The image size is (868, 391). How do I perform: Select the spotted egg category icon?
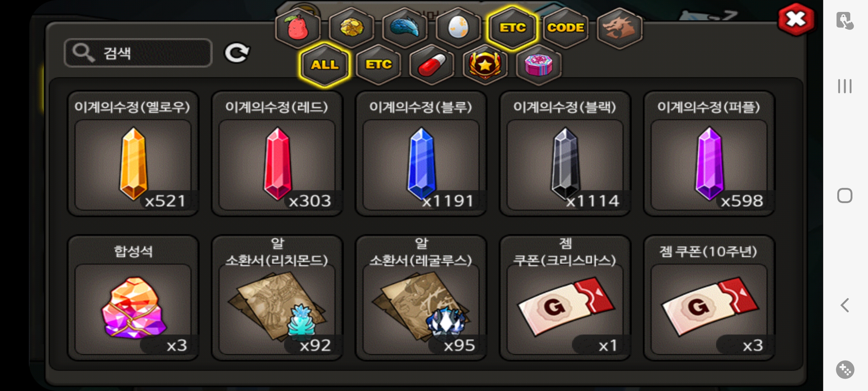click(458, 28)
